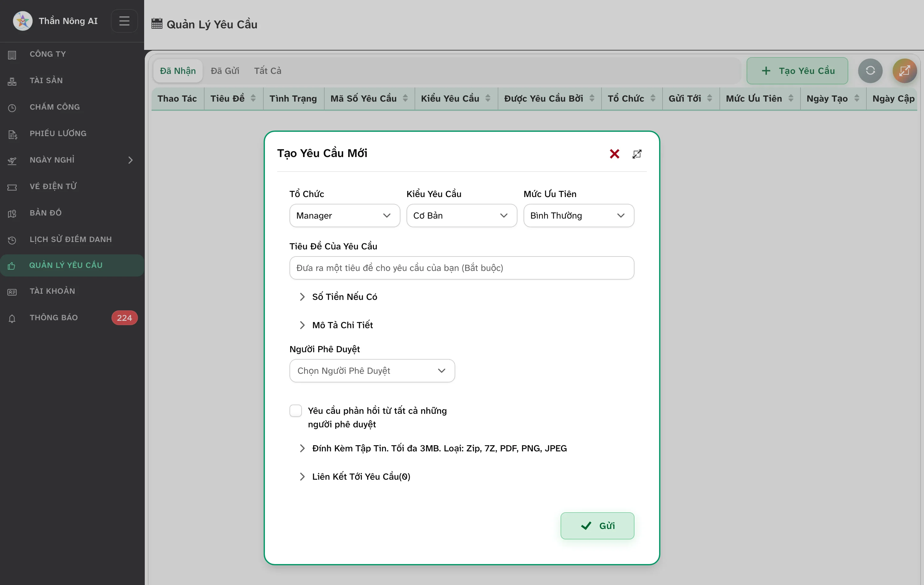The height and width of the screenshot is (585, 924).
Task: Click the 224 notifications badge
Action: (124, 318)
